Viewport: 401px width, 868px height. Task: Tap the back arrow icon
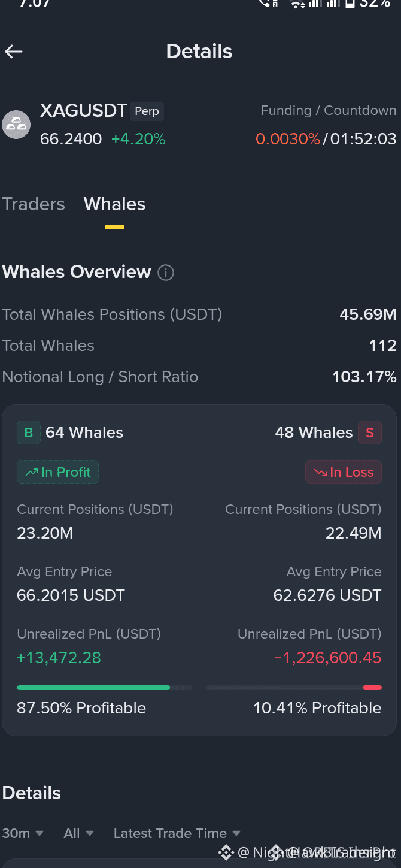pyautogui.click(x=14, y=52)
